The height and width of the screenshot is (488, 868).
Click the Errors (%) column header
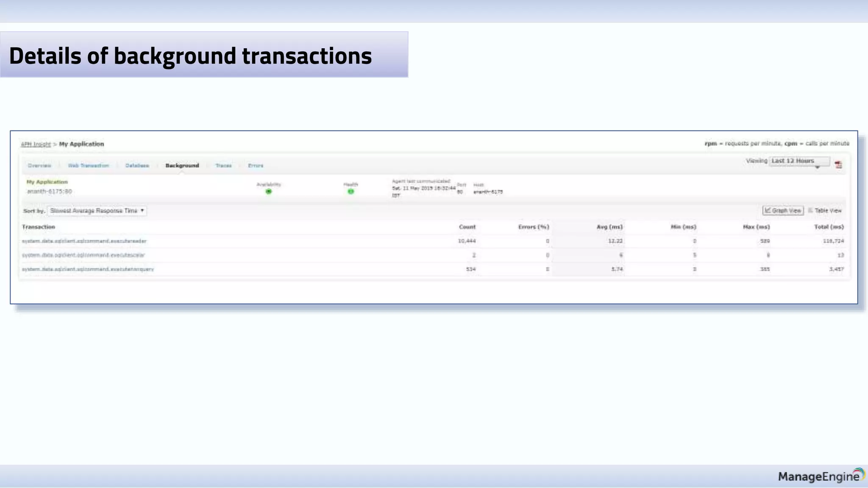point(534,227)
